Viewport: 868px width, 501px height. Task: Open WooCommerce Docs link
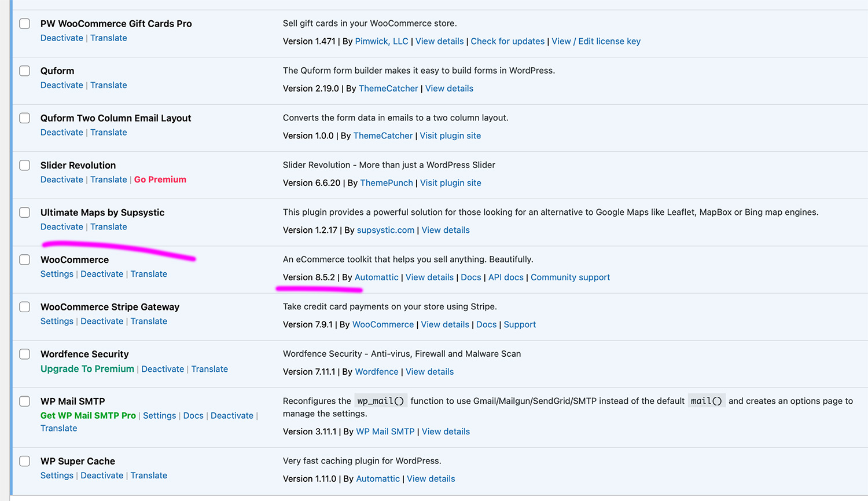click(x=471, y=277)
